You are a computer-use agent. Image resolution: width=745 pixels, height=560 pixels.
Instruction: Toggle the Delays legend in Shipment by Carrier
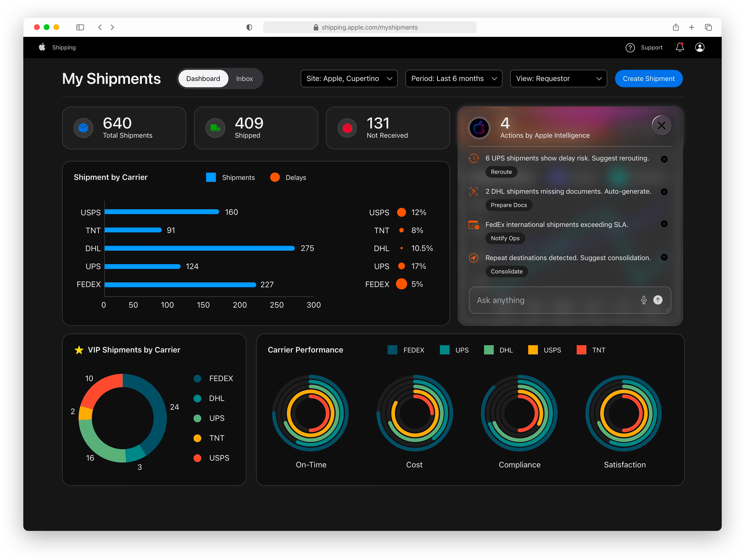coord(275,177)
